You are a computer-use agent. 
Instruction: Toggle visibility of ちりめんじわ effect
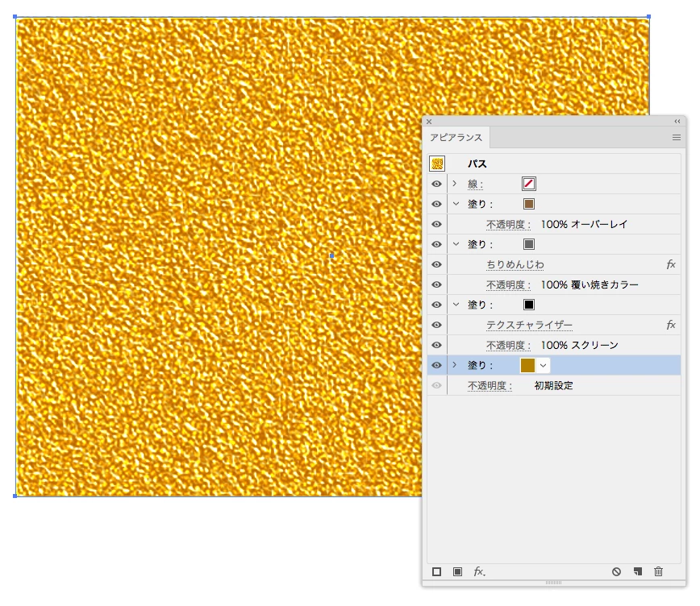pyautogui.click(x=436, y=264)
